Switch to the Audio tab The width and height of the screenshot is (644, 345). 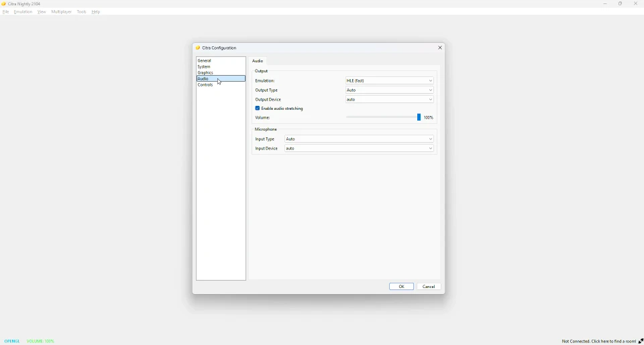(x=258, y=61)
